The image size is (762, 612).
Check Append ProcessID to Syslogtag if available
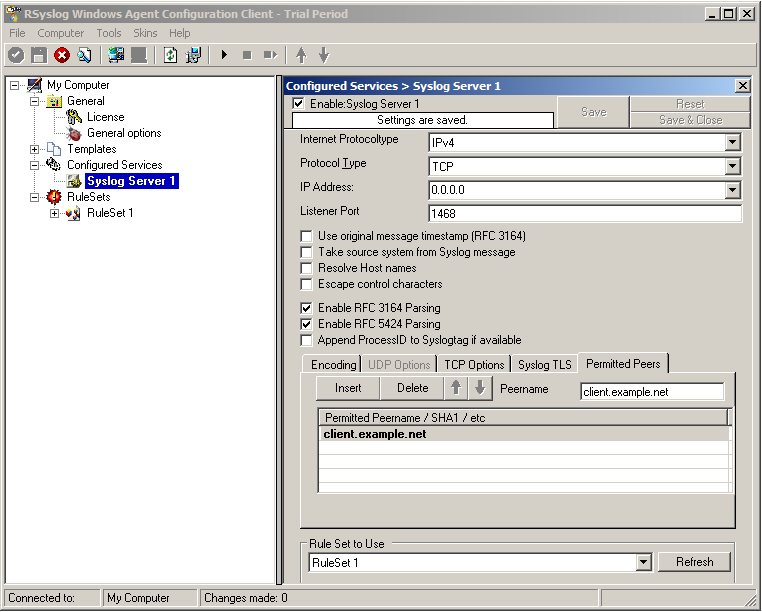click(306, 340)
